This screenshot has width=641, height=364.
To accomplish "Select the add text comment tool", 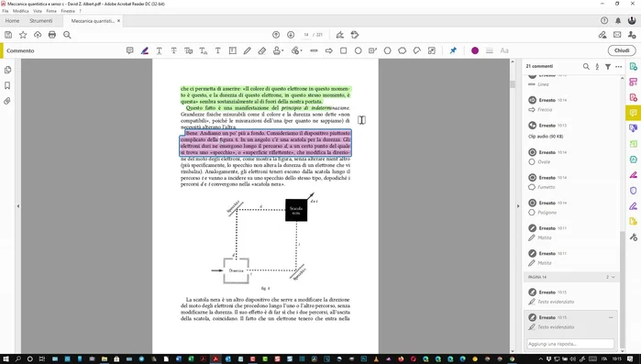I will coord(218,50).
